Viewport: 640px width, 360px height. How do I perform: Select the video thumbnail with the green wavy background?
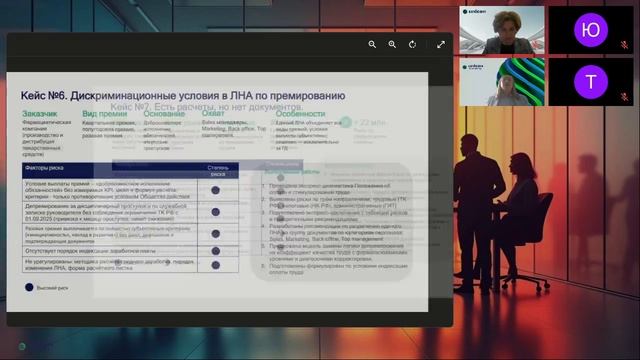click(502, 82)
